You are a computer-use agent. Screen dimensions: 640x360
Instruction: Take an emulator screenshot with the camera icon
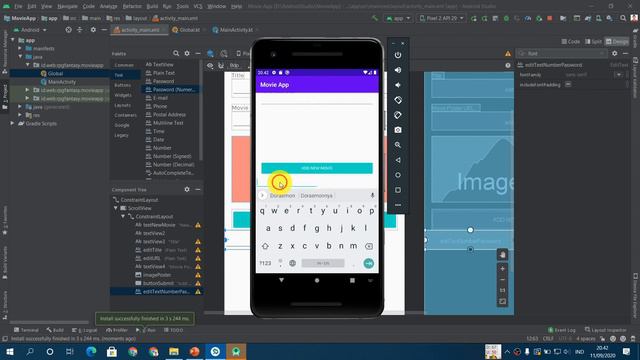[398, 130]
